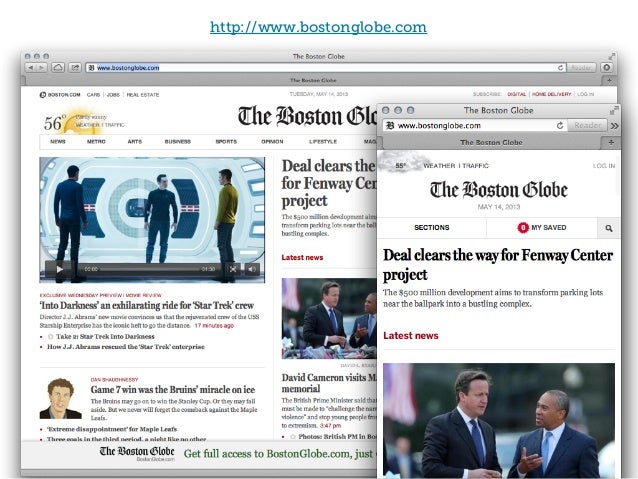Screen dimensions: 638x479
Task: Enter full screen from the large window's corner icon
Action: [x=612, y=56]
